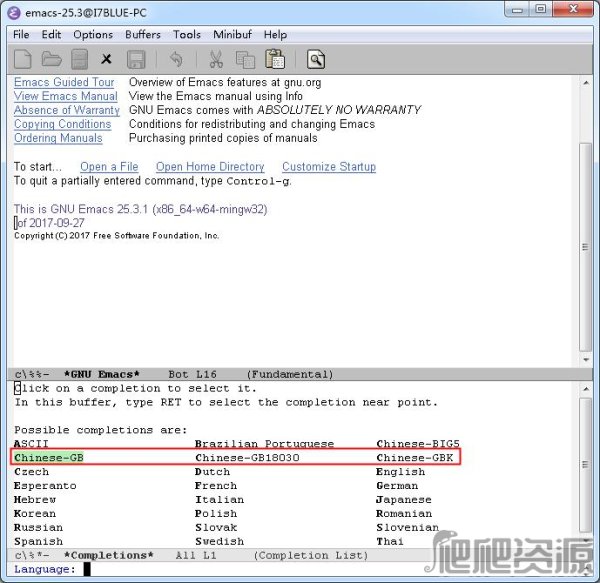Choose the Polish completion entry
The image size is (600, 583).
[x=216, y=513]
